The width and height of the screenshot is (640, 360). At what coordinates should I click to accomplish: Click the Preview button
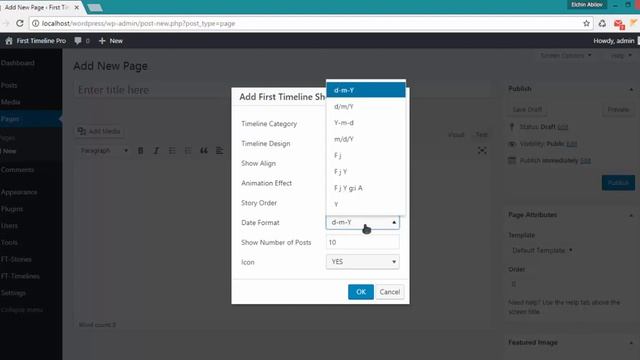pyautogui.click(x=618, y=109)
